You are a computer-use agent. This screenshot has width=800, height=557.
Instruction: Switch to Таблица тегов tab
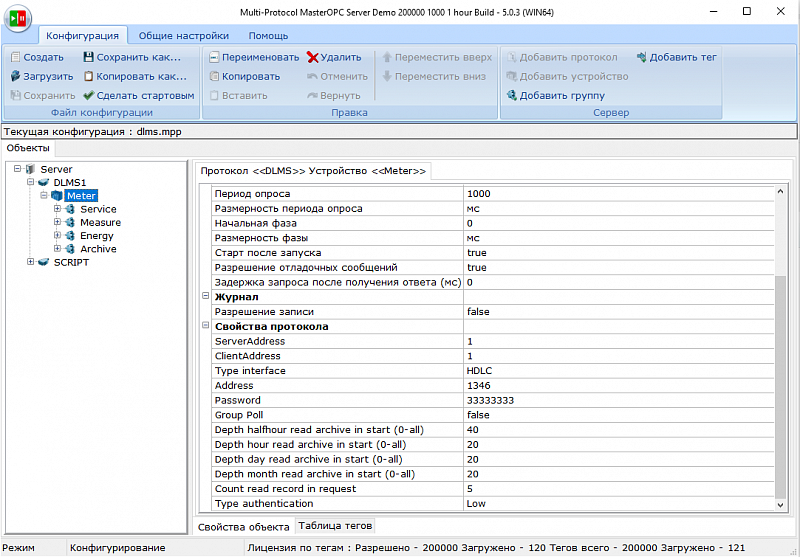(334, 526)
